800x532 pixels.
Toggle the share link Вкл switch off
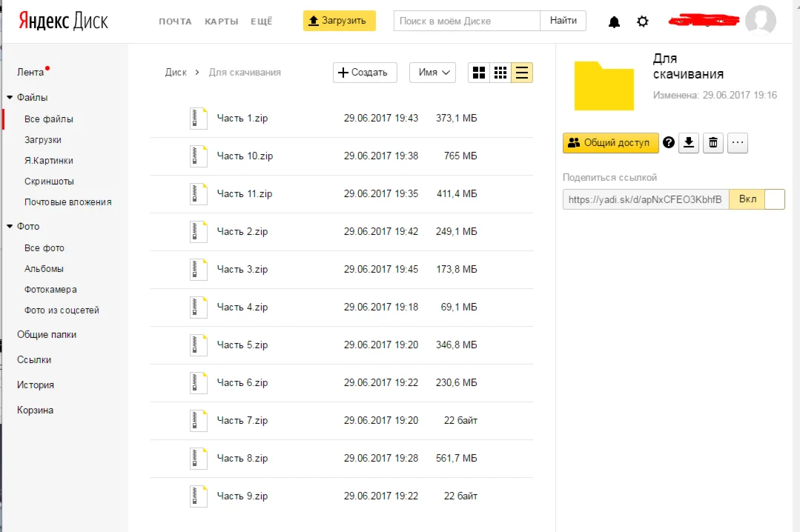[x=756, y=199]
